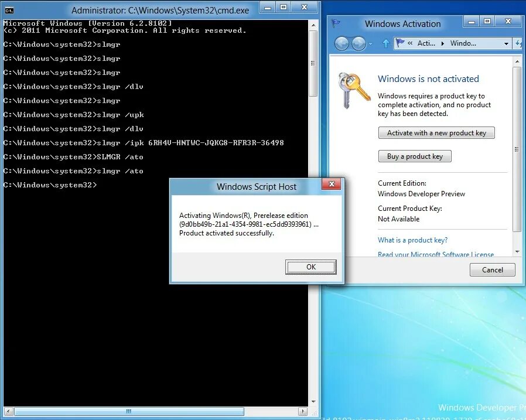Screen dimensions: 526x420
Task: Maximize the cmd.exe window
Action: tap(284, 7)
